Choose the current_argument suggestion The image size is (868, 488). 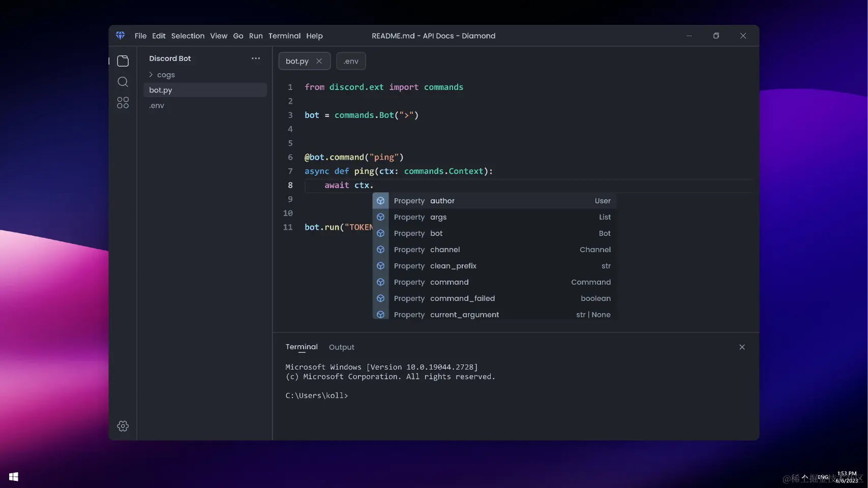tap(494, 314)
